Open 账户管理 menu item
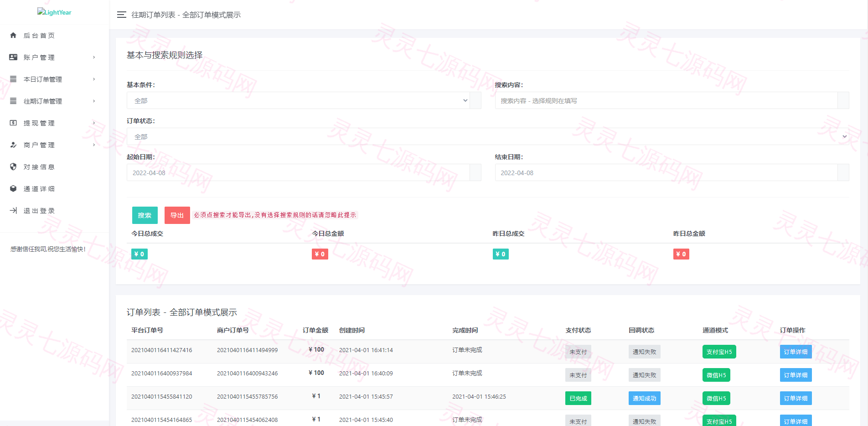 point(54,57)
